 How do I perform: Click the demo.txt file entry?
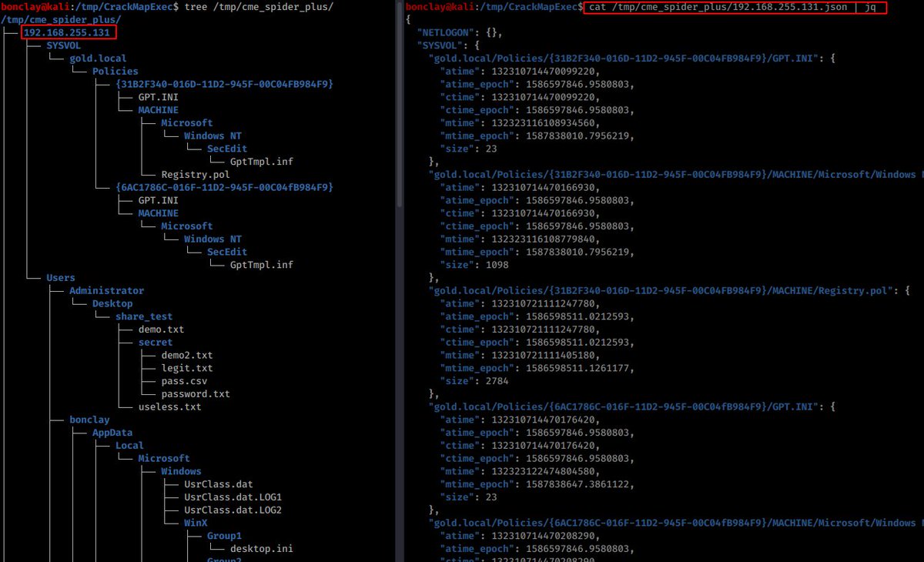click(x=161, y=330)
